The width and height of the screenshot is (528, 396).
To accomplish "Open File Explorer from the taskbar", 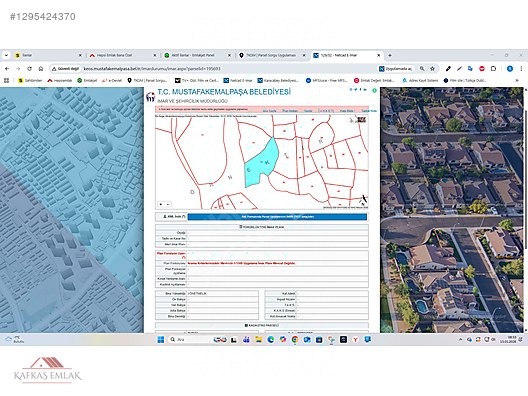I will (258, 339).
